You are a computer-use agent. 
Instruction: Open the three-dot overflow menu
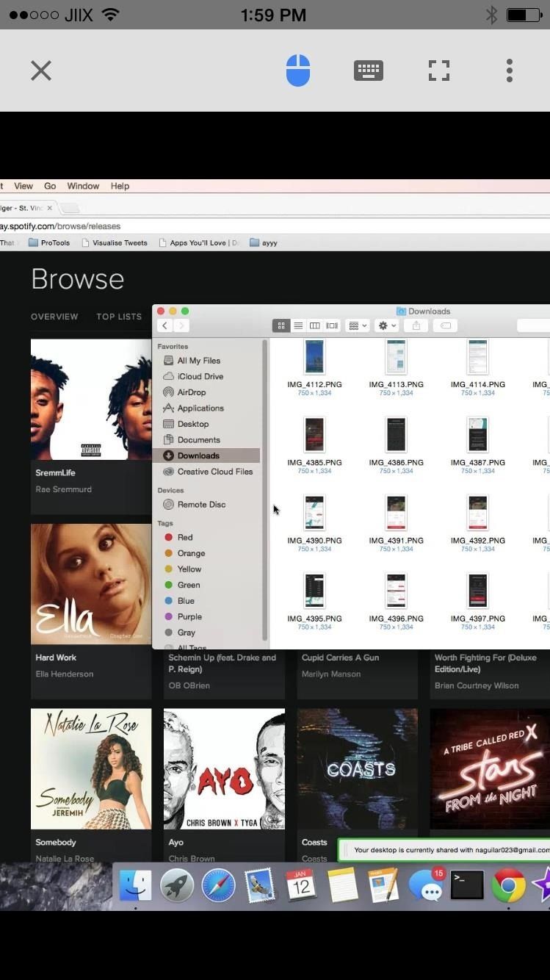tap(509, 71)
